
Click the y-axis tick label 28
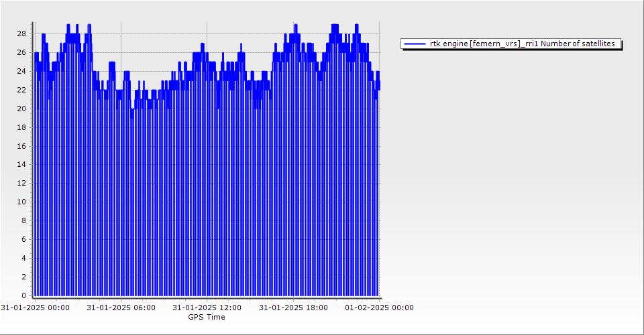pyautogui.click(x=21, y=33)
